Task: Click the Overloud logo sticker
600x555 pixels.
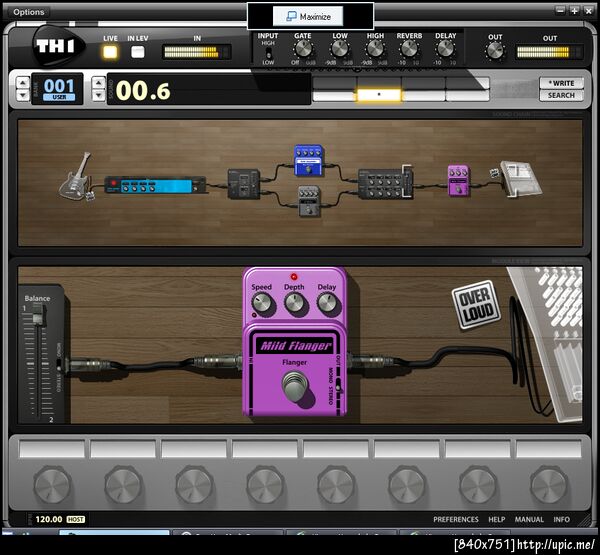Action: coord(476,304)
